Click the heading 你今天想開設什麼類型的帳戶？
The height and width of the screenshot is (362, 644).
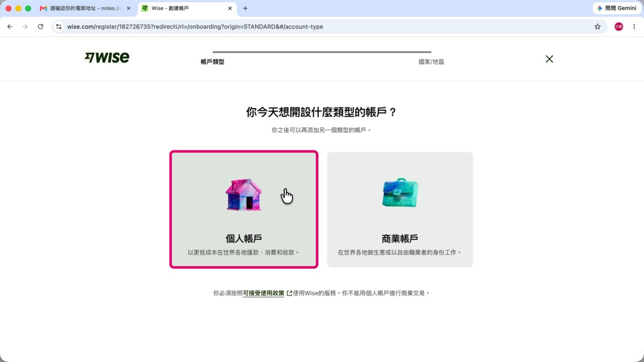[322, 112]
